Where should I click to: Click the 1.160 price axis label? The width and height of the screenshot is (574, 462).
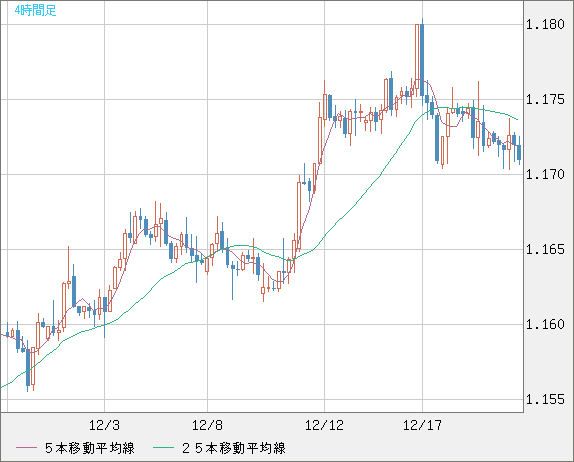545,324
